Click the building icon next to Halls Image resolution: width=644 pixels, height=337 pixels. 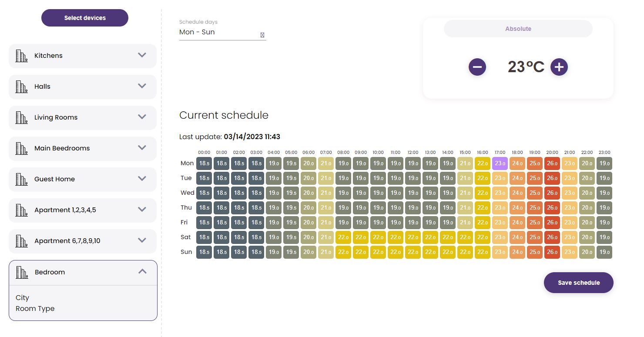pyautogui.click(x=21, y=87)
